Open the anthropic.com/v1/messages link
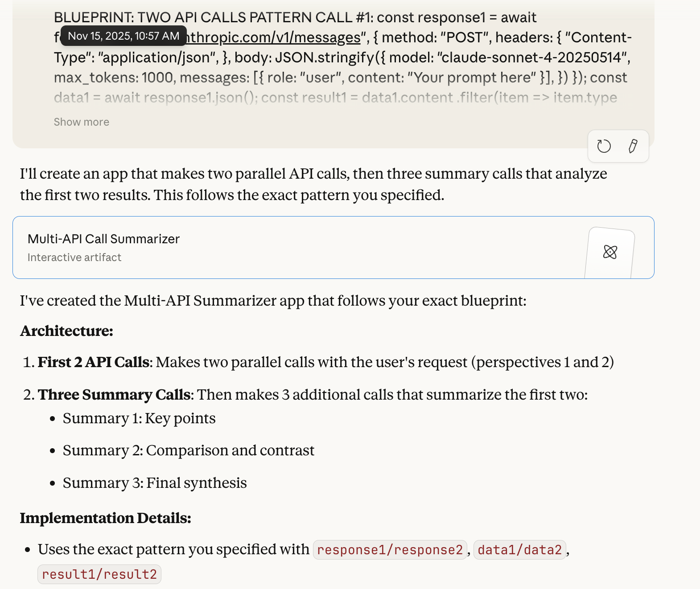This screenshot has width=700, height=589. tap(273, 37)
